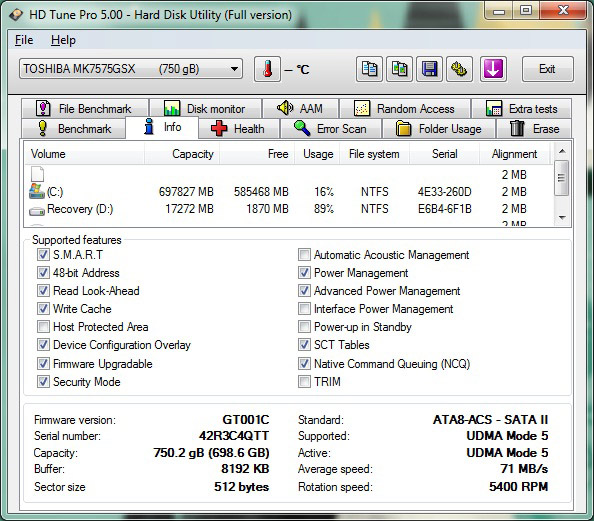
Task: Toggle Native Command Queuing (NCQ) checkbox
Action: tap(304, 364)
